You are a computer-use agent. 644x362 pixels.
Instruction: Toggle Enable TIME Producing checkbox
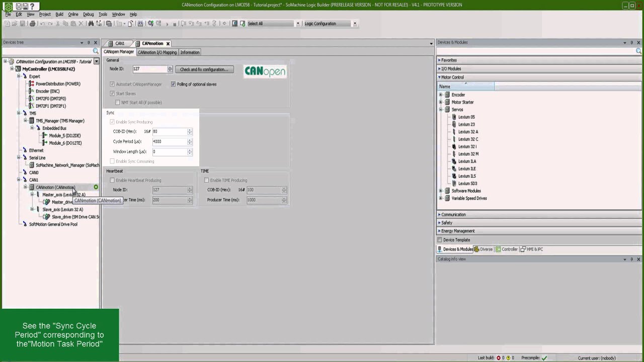pos(206,180)
